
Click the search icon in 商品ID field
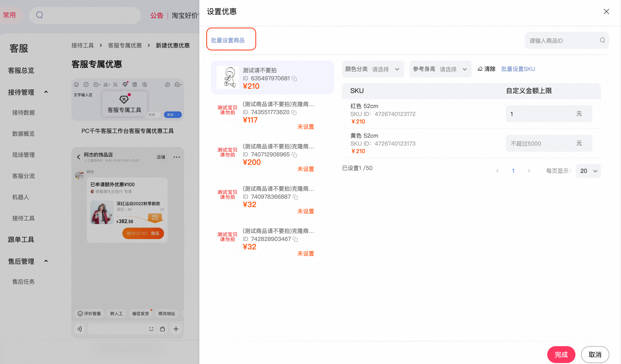point(602,40)
